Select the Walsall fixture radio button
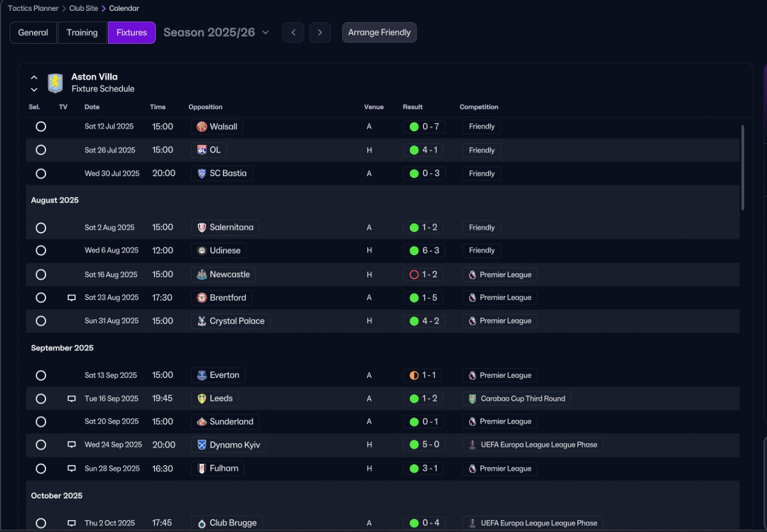The width and height of the screenshot is (767, 532). 41,126
